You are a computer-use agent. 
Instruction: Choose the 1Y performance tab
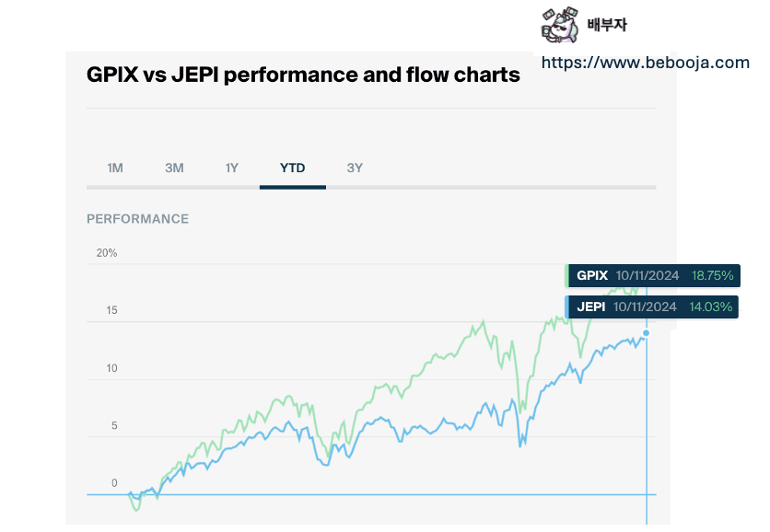[x=232, y=168]
